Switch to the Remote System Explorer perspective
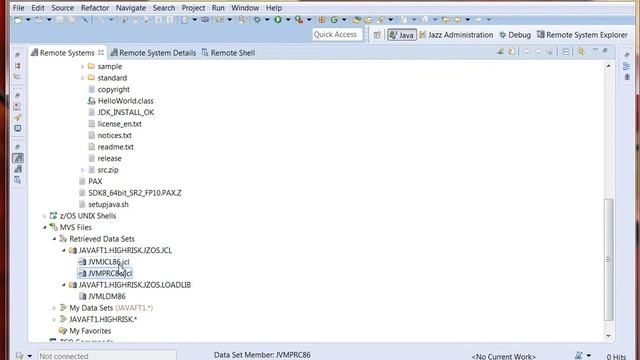 (582, 35)
